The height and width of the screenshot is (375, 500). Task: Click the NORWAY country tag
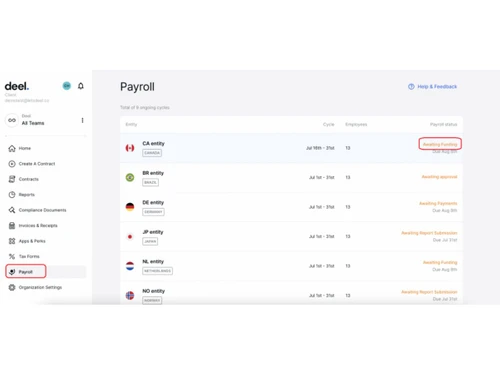pyautogui.click(x=152, y=300)
